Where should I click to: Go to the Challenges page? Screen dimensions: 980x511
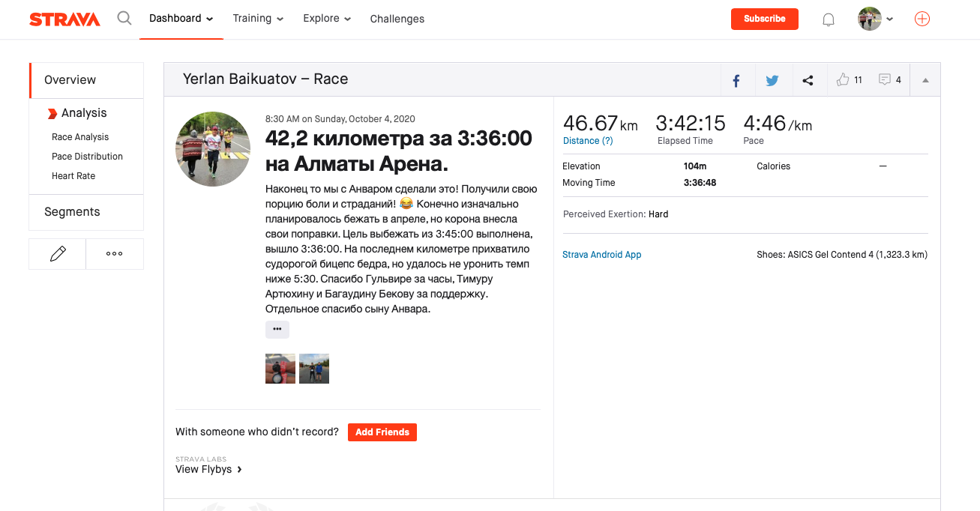397,19
